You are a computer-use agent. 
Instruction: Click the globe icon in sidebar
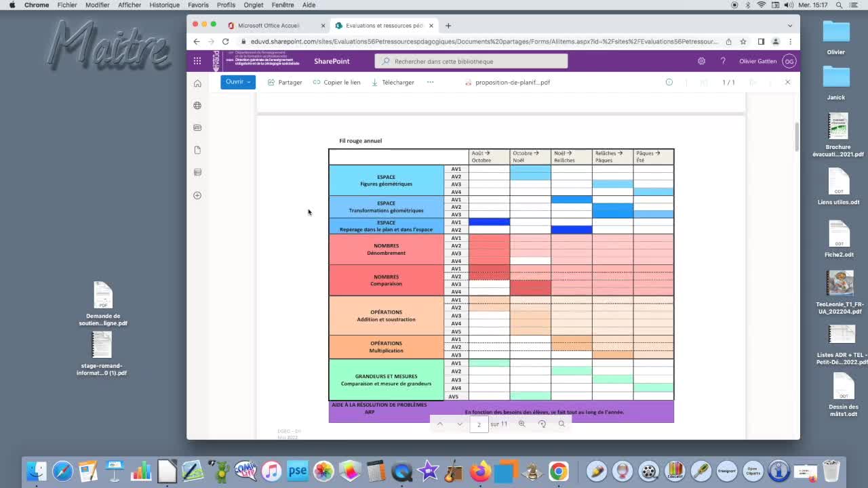coord(197,106)
